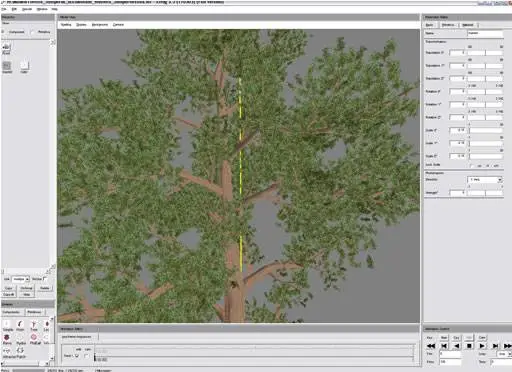Switch to the Primitives tab in Libraries
Image resolution: width=512 pixels, height=372 pixels.
34,312
